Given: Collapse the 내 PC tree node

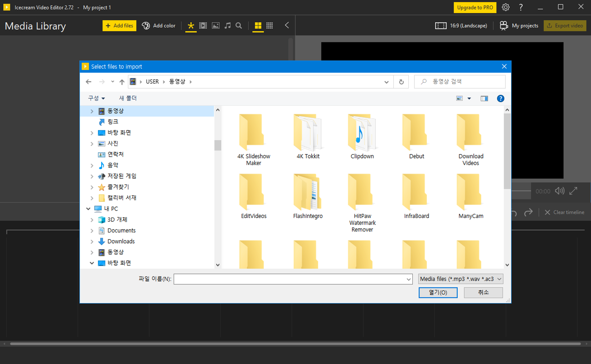Looking at the screenshot, I should (88, 209).
